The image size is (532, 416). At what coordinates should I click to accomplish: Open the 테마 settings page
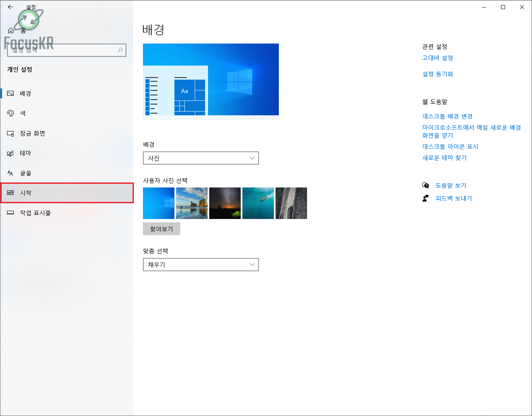pos(67,153)
